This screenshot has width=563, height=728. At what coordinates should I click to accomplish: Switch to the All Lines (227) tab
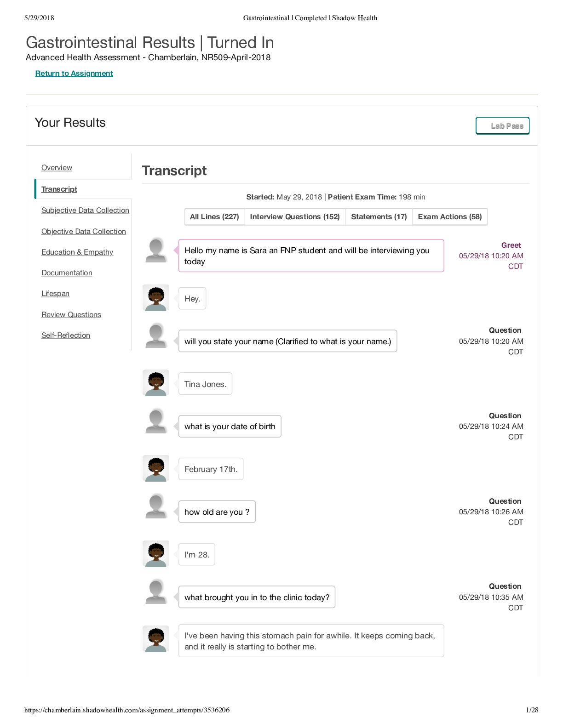(x=214, y=217)
